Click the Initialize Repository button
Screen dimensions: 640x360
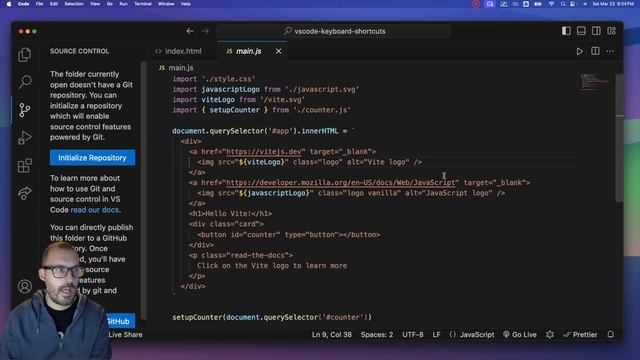92,158
